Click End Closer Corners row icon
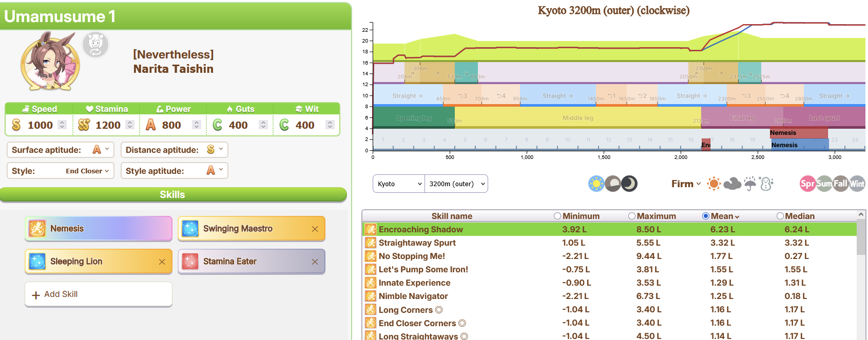Screen dimensions: 868x340 tap(371, 323)
